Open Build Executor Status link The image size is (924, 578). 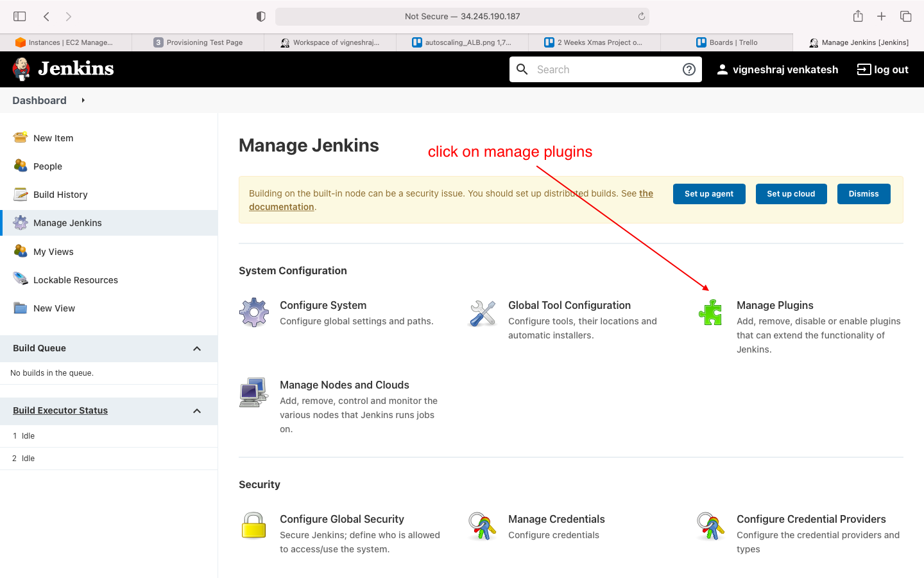pos(60,410)
